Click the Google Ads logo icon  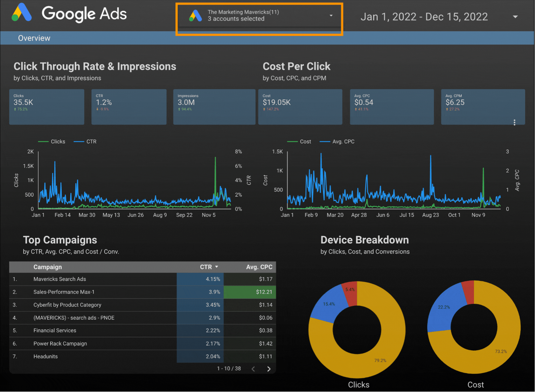[22, 13]
